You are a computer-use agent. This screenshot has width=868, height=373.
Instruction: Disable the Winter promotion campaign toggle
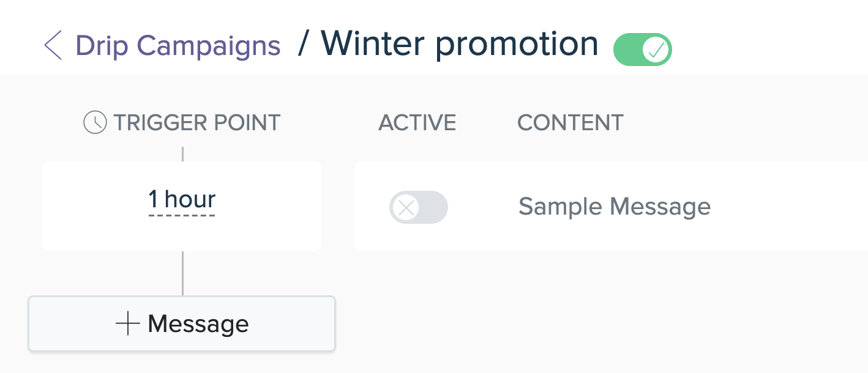(643, 50)
